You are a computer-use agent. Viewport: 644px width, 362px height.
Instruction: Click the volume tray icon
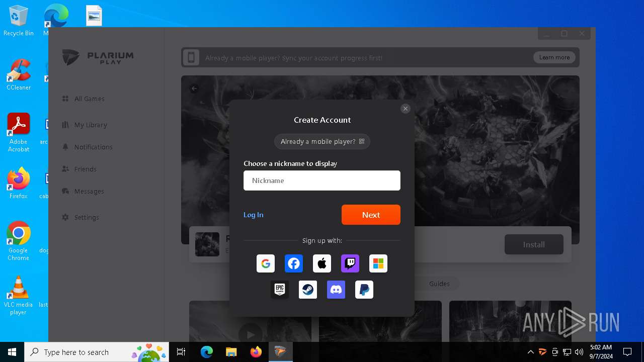click(579, 352)
